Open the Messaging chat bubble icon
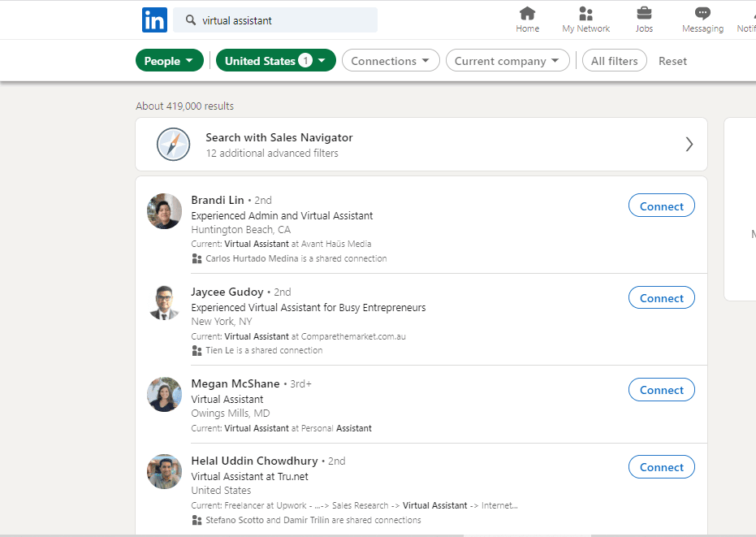Image resolution: width=756 pixels, height=537 pixels. (702, 13)
